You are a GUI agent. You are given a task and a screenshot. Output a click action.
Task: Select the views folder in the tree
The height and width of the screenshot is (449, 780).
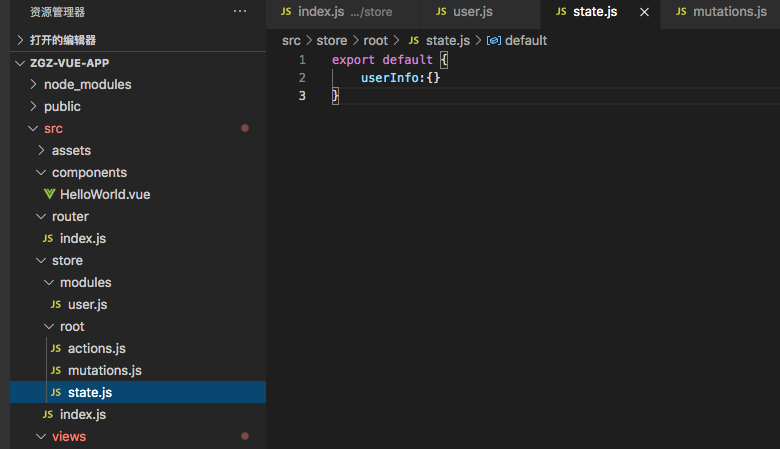pyautogui.click(x=68, y=436)
